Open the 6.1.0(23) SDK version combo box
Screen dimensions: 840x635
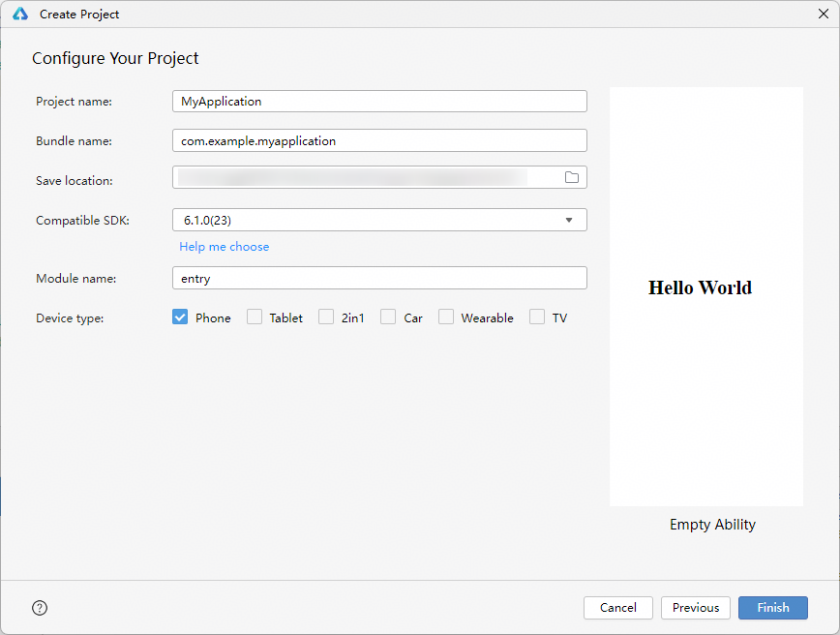(x=368, y=221)
